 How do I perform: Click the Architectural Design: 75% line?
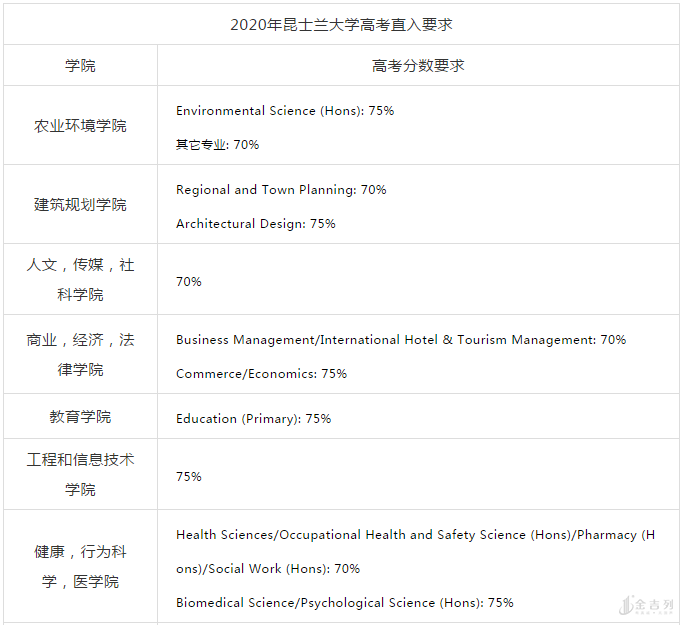coord(256,224)
